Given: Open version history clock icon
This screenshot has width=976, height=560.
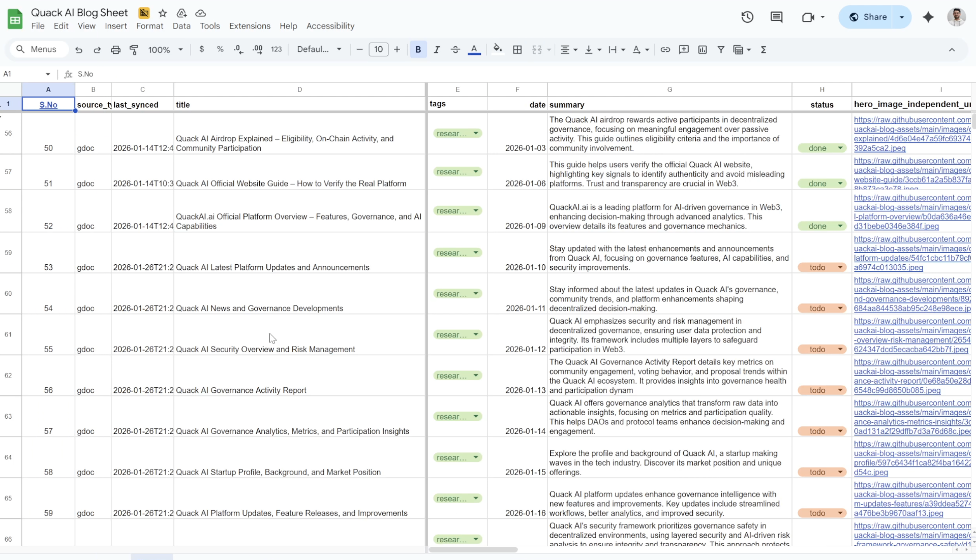Looking at the screenshot, I should (747, 17).
